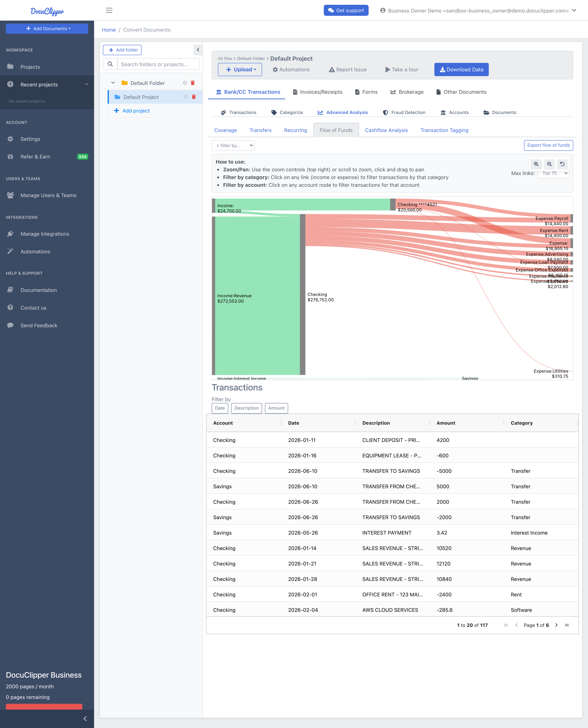Focus the search folders input

coord(158,64)
